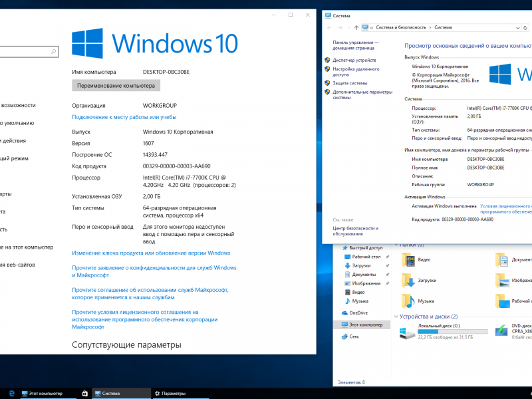
Task: Open the address bar history dropdown in Система
Action: tap(518, 28)
